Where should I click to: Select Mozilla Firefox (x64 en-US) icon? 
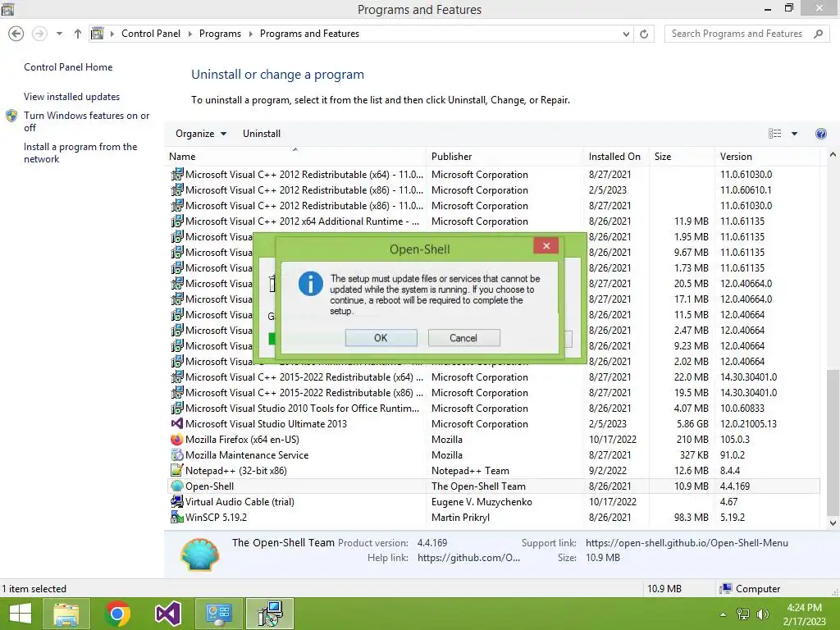pyautogui.click(x=177, y=440)
